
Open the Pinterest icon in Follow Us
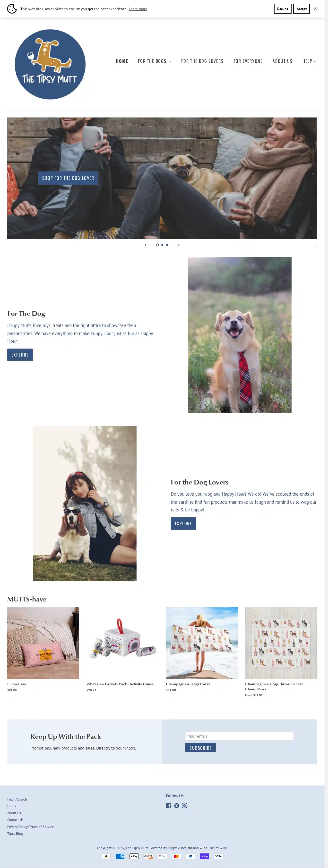(x=176, y=805)
